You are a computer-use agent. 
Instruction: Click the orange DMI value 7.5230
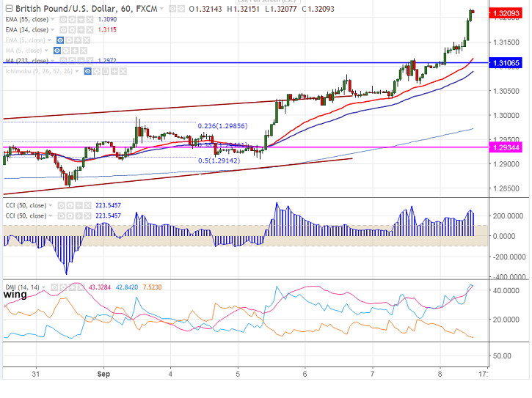pyautogui.click(x=152, y=287)
